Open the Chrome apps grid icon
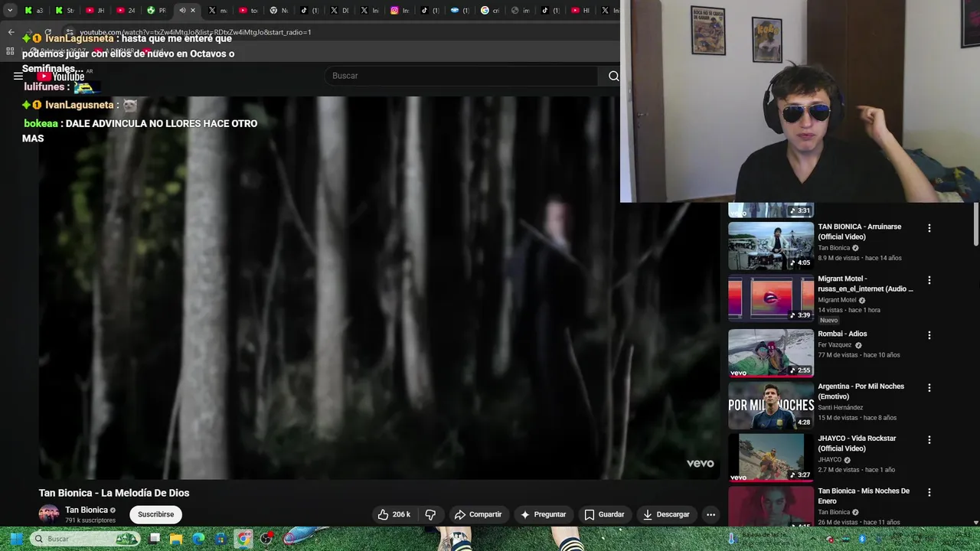Image resolution: width=980 pixels, height=551 pixels. click(10, 51)
